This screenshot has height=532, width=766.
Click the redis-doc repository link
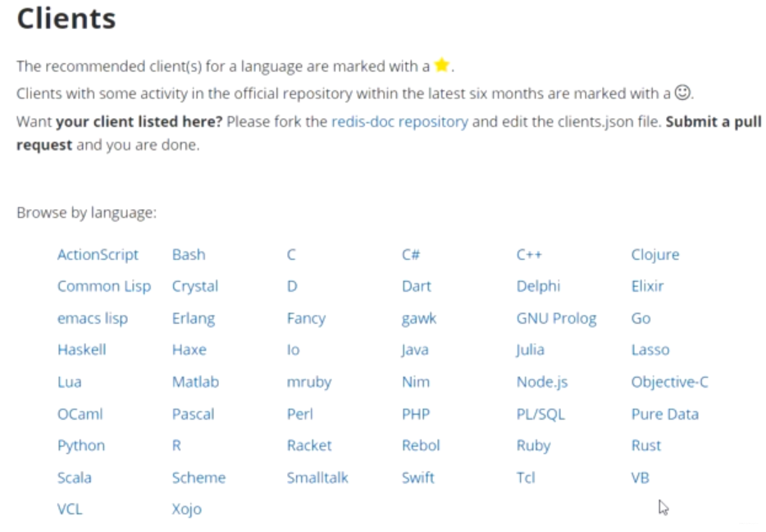tap(399, 120)
